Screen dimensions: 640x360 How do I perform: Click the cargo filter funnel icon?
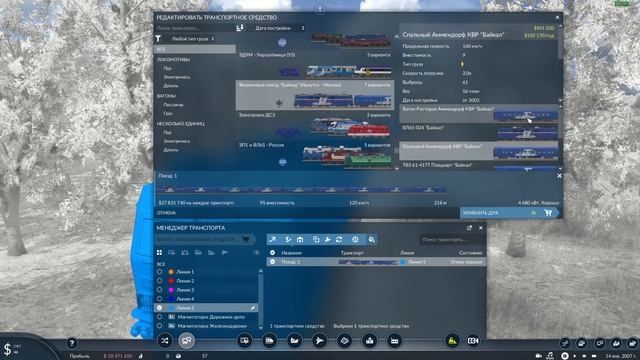(158, 39)
